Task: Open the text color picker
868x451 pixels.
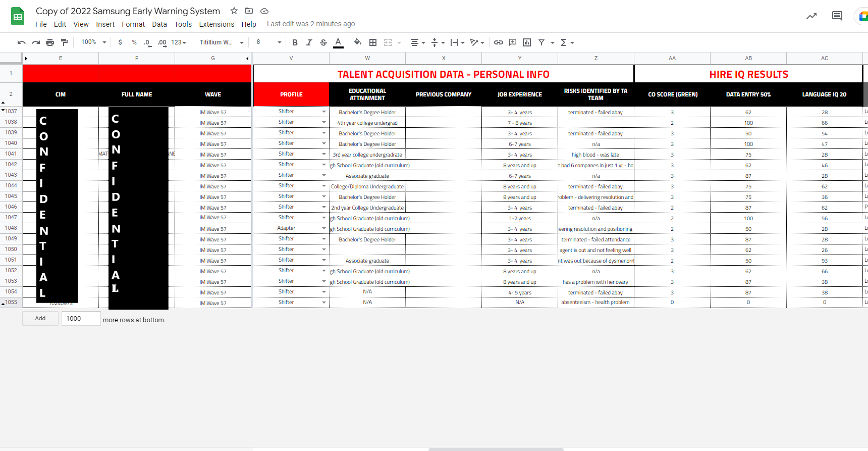Action: [338, 42]
